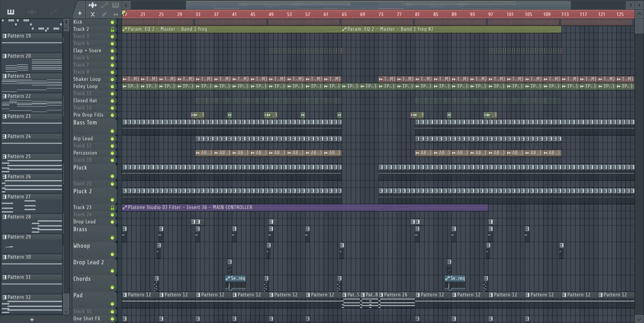Click the lock icon on Track 23
644x323 pixels.
point(112,208)
